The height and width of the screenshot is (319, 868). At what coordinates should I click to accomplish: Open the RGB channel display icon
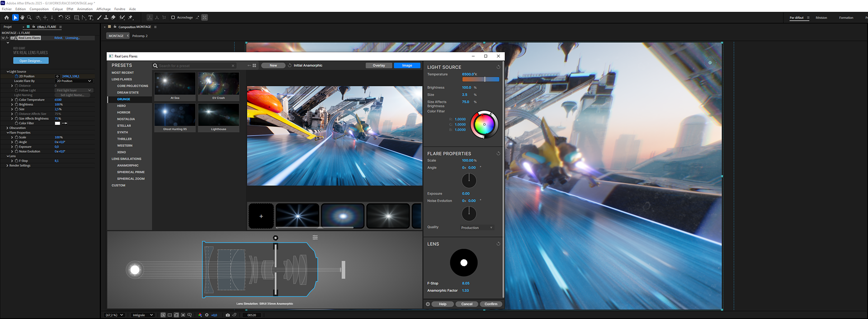(200, 315)
